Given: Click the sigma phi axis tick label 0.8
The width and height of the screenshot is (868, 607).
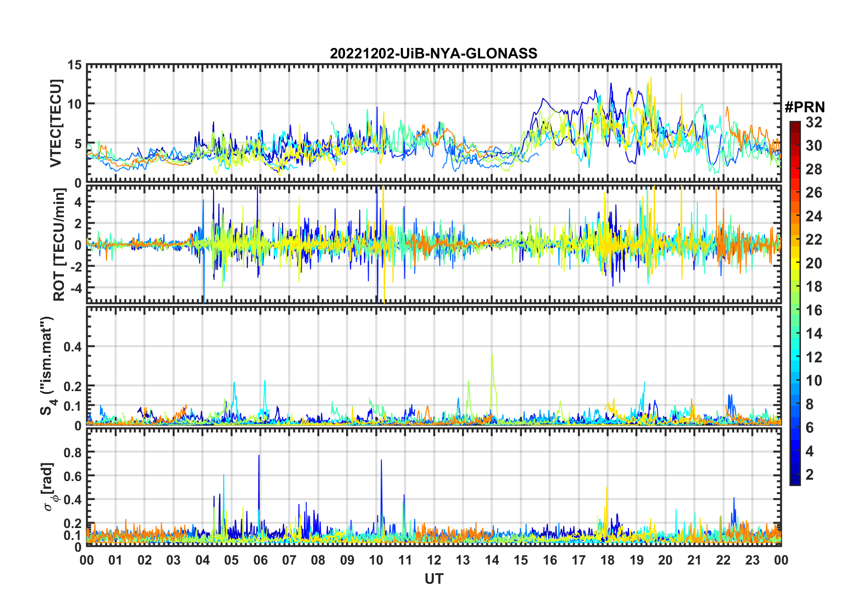Looking at the screenshot, I should (73, 452).
